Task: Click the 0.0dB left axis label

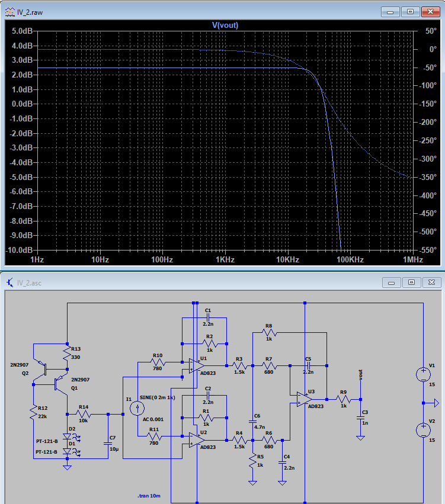Action: tap(22, 104)
